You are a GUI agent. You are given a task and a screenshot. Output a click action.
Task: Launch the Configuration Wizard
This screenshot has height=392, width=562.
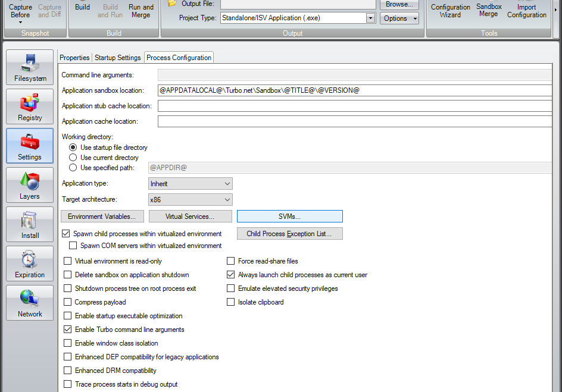tap(451, 11)
